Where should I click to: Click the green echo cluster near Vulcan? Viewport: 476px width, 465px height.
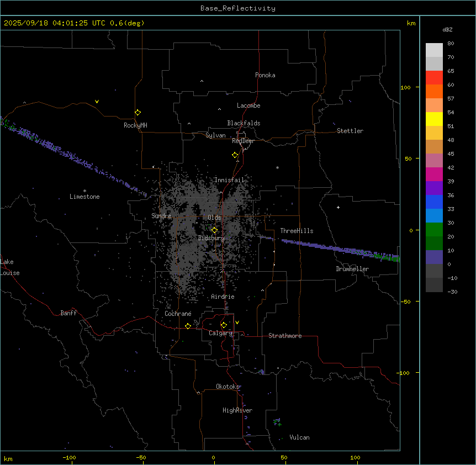point(277,422)
